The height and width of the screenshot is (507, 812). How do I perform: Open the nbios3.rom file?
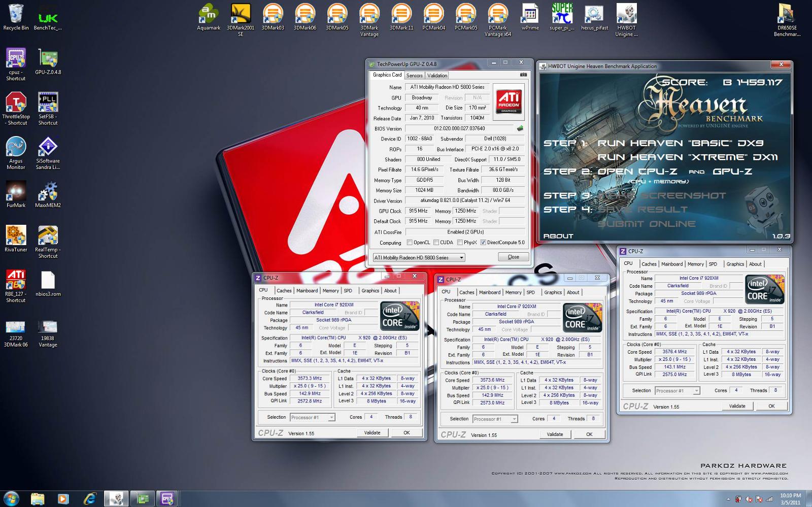tap(48, 283)
